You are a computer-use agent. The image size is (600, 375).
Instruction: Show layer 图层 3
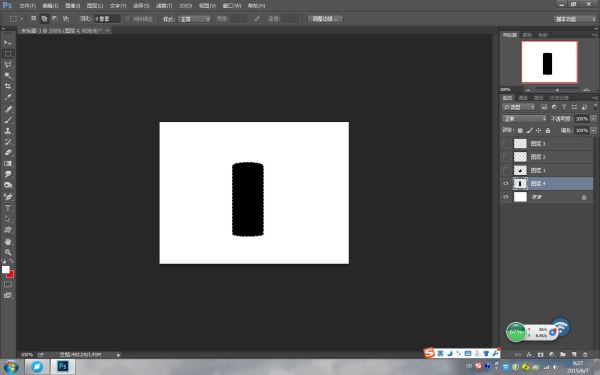(506, 143)
